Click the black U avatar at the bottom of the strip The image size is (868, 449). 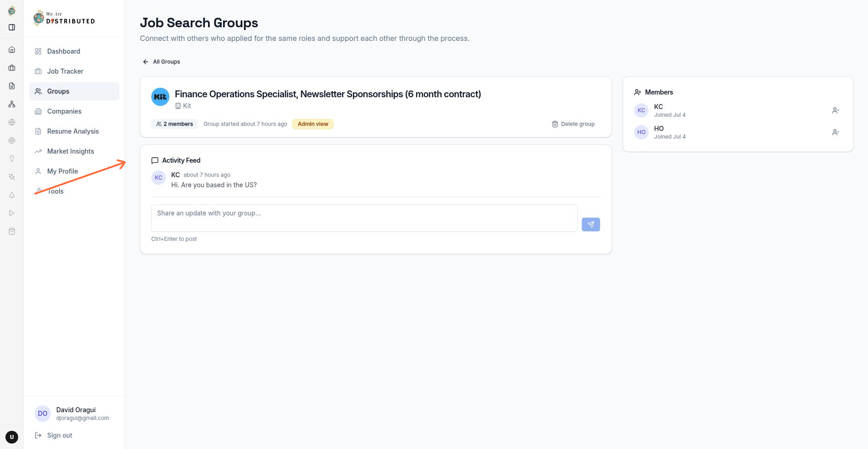(x=12, y=437)
